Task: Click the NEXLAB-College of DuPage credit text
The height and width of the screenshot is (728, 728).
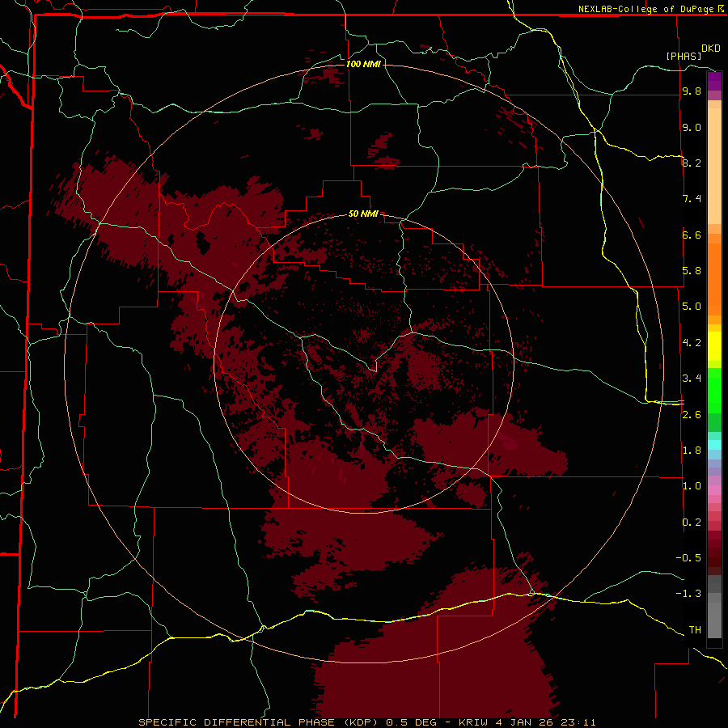Action: pyautogui.click(x=647, y=9)
